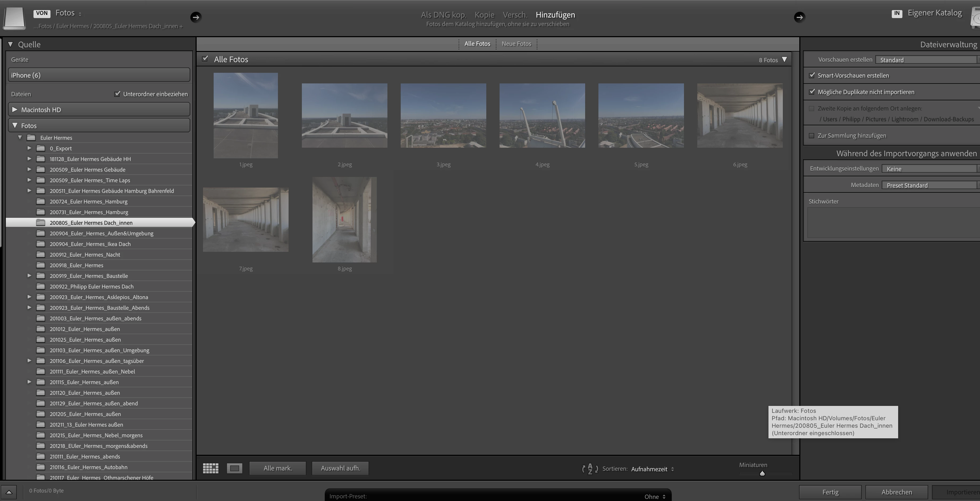Click the destination arrow near Eigener Katalog
980x501 pixels.
click(x=799, y=17)
